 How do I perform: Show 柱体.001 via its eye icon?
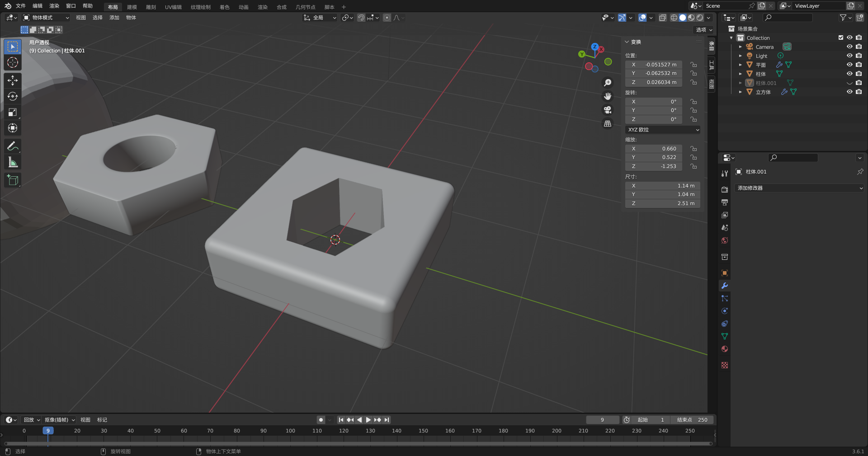tap(849, 83)
